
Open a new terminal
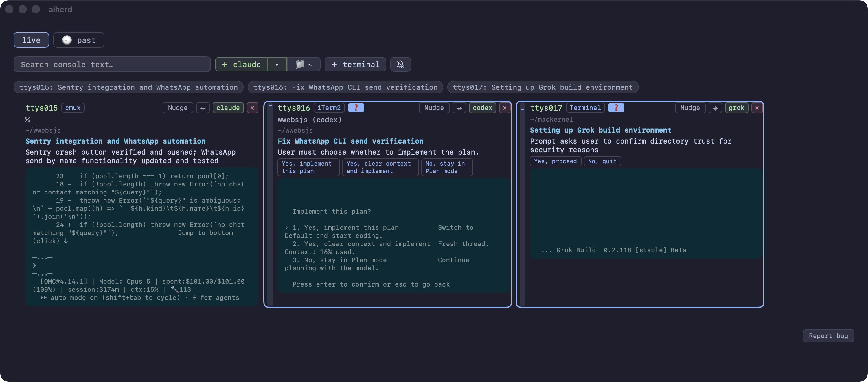[x=355, y=65]
